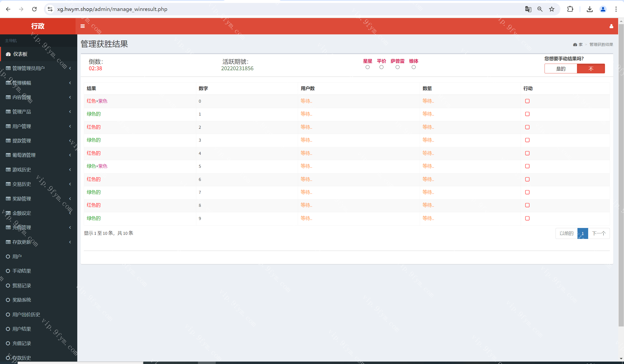Open the user profile icon in header

click(611, 26)
